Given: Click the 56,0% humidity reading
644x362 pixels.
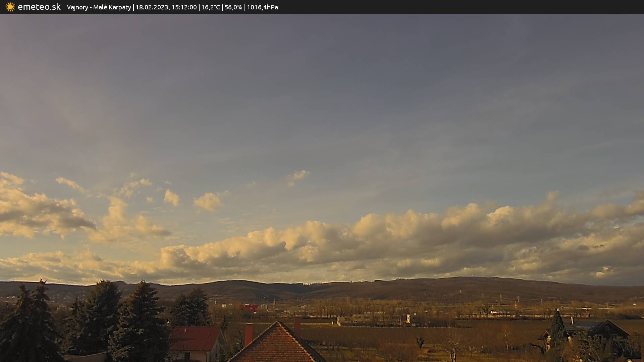Looking at the screenshot, I should click(x=233, y=7).
